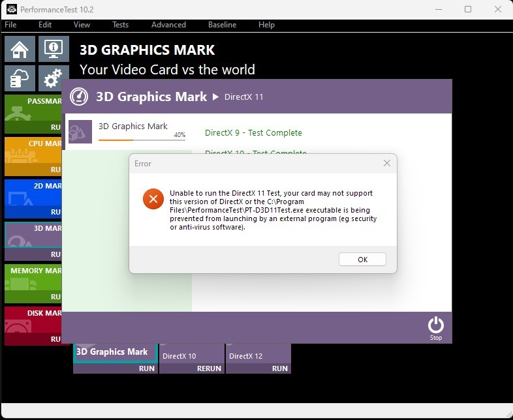Open the cloud baseline database icon
Screen dimensions: 513x420
tap(20, 78)
